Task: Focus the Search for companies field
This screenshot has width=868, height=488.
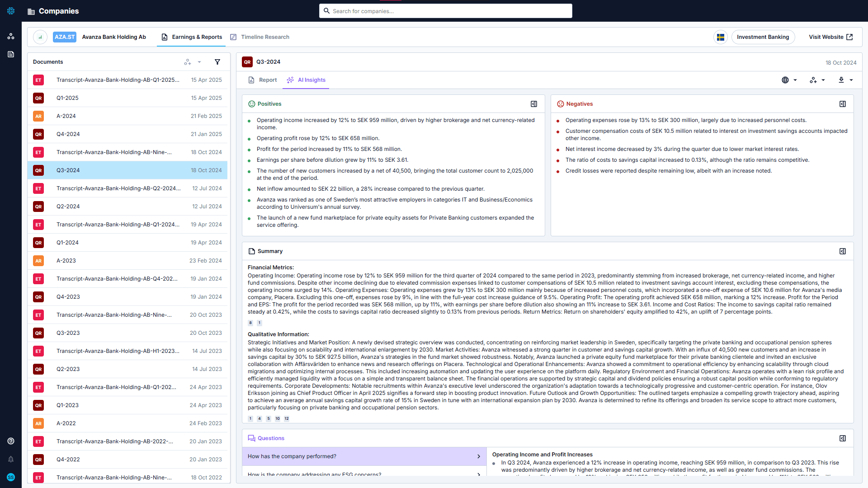Action: click(446, 11)
